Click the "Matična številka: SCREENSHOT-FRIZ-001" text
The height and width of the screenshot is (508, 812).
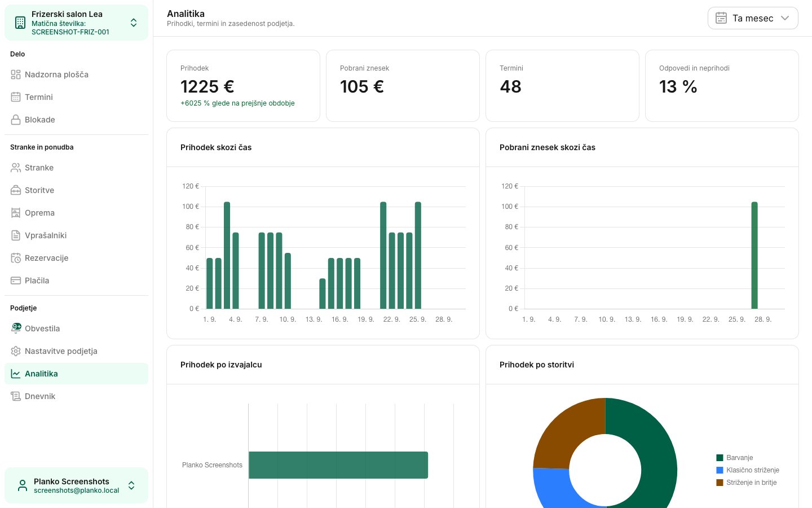pos(70,28)
